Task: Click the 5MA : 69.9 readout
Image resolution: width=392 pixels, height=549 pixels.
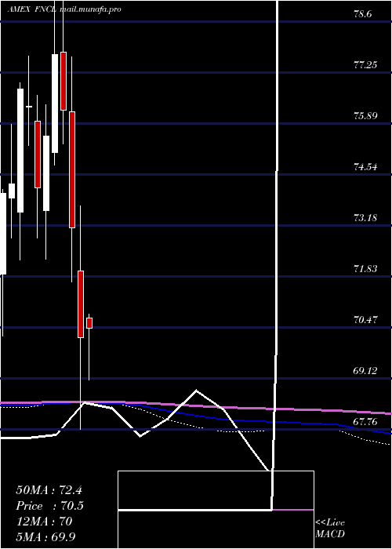Action: (46, 537)
